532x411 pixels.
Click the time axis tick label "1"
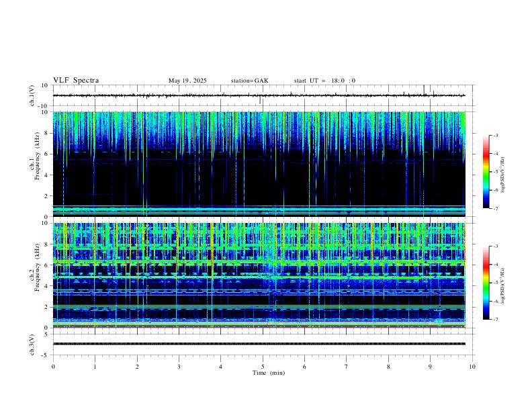click(95, 367)
